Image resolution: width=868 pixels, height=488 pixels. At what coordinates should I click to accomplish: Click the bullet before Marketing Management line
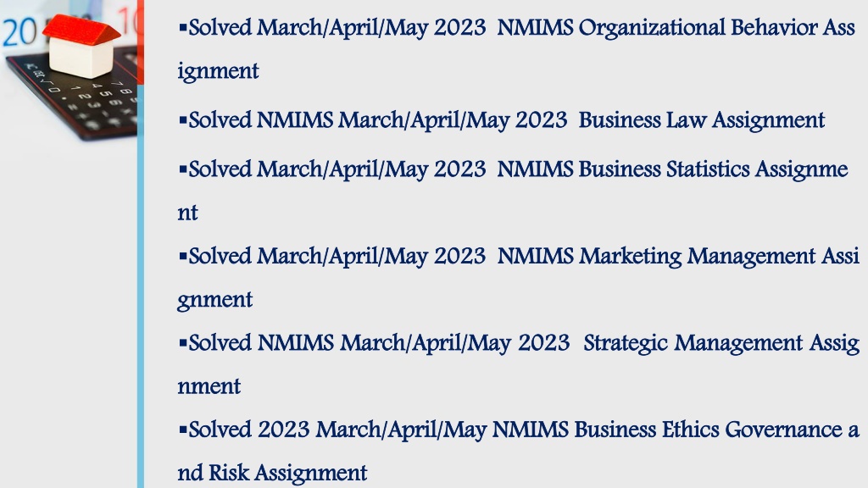point(183,255)
